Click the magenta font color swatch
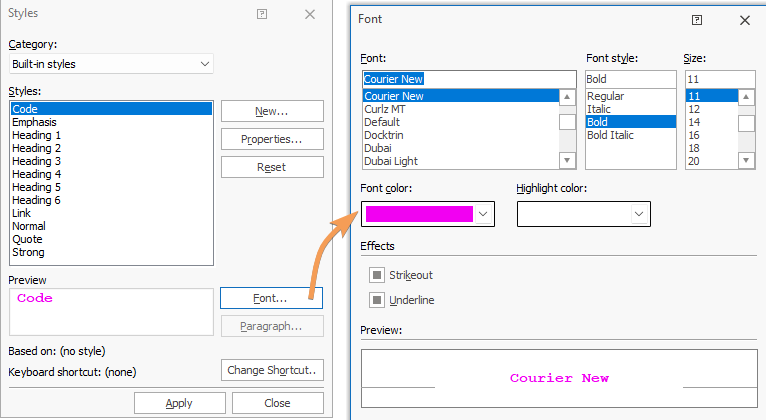The image size is (766, 420). (x=419, y=214)
